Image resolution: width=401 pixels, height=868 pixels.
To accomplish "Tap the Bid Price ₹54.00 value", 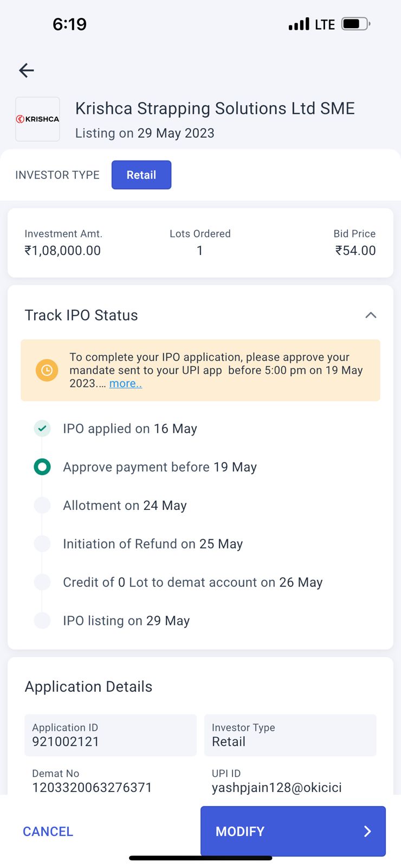I will point(355,250).
